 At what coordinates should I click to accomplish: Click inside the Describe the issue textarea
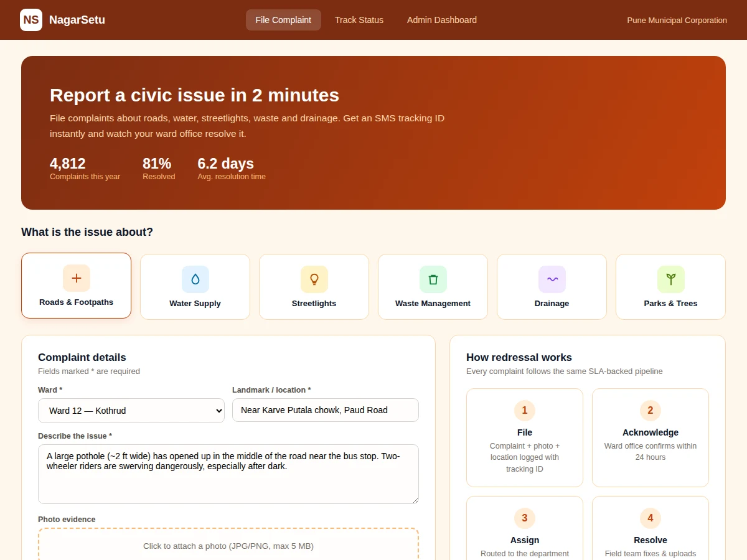click(x=228, y=474)
